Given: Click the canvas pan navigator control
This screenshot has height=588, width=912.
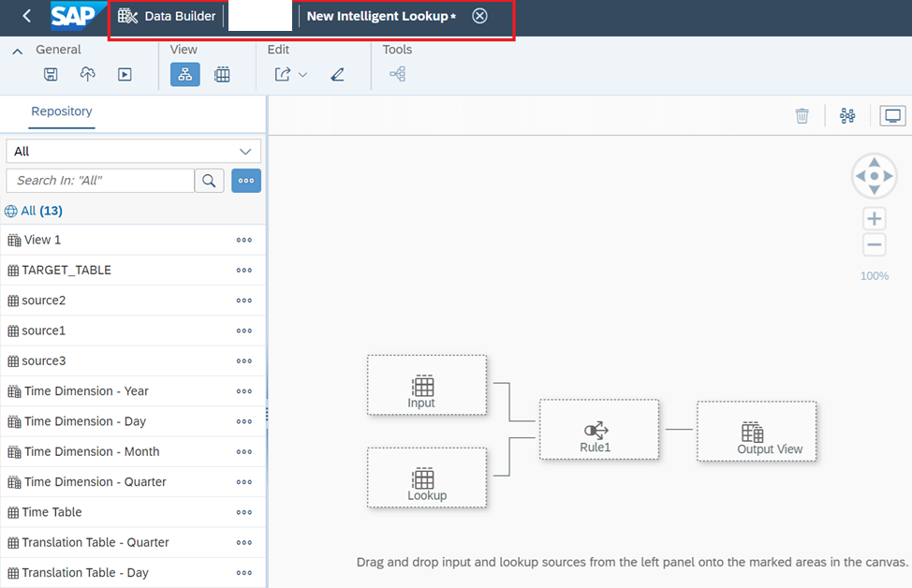Looking at the screenshot, I should [875, 176].
